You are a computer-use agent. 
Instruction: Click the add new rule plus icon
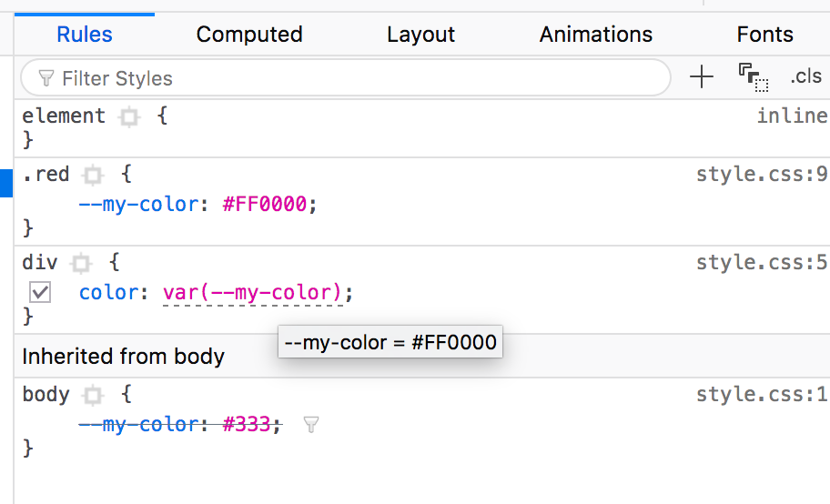point(702,77)
